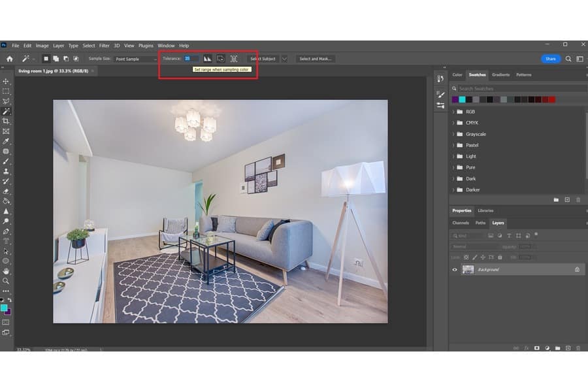Enable Add to Selection mode
Image resolution: width=588 pixels, height=392 pixels.
click(x=56, y=59)
